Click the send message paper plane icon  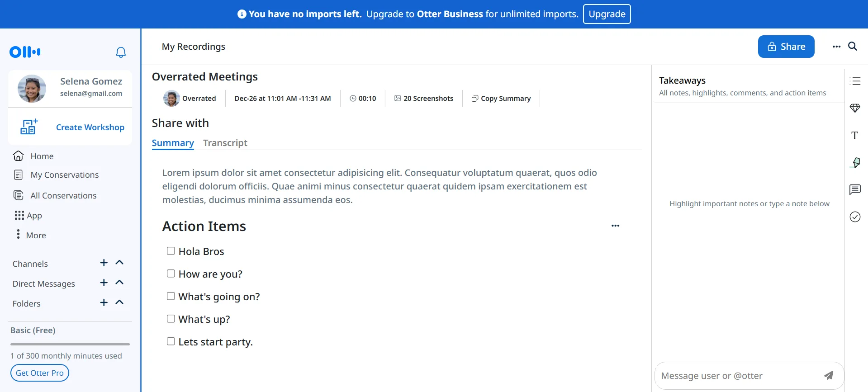[829, 375]
